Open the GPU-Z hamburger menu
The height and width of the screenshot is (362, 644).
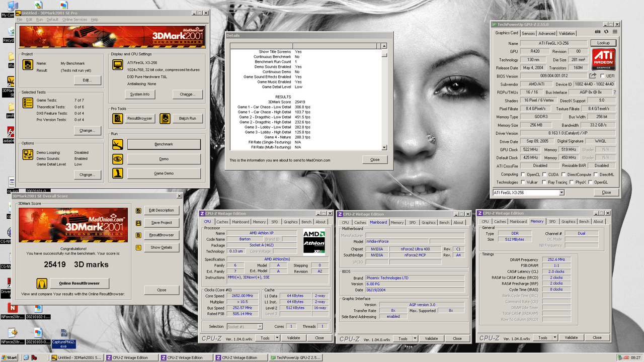pyautogui.click(x=615, y=32)
